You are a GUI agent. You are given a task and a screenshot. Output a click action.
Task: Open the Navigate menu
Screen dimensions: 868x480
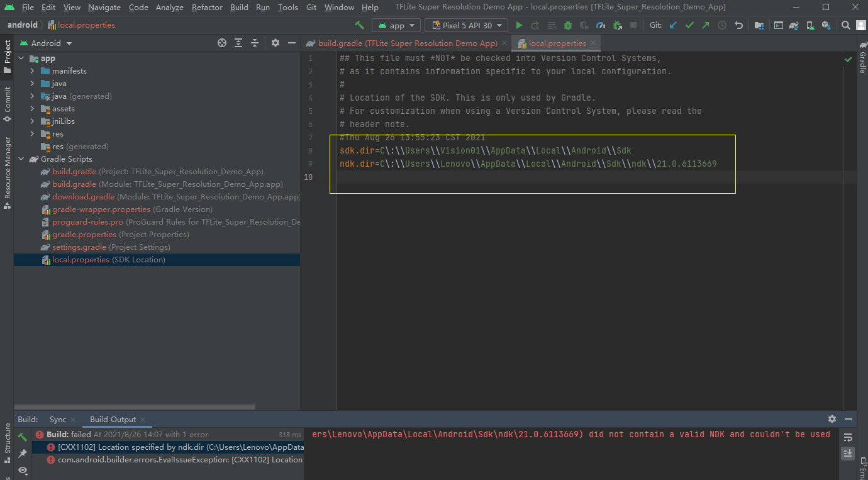coord(104,8)
